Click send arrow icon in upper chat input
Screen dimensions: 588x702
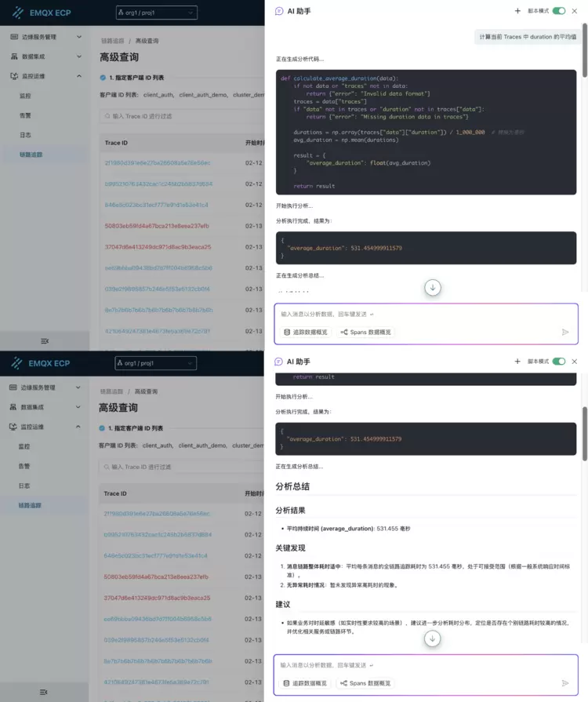click(x=565, y=332)
